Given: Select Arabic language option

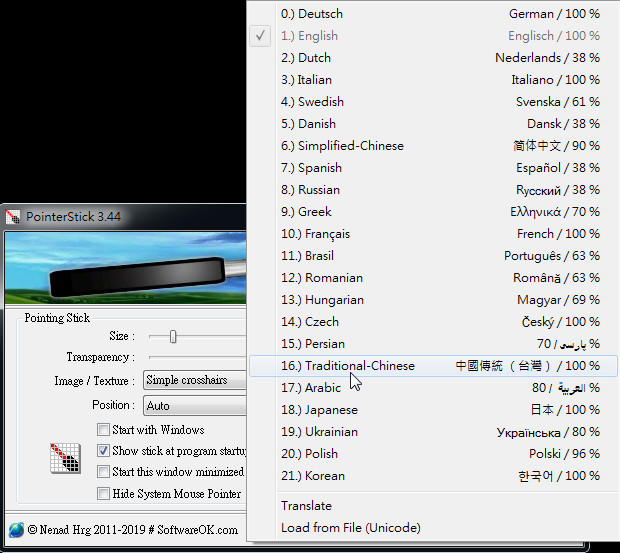Looking at the screenshot, I should pyautogui.click(x=433, y=388).
